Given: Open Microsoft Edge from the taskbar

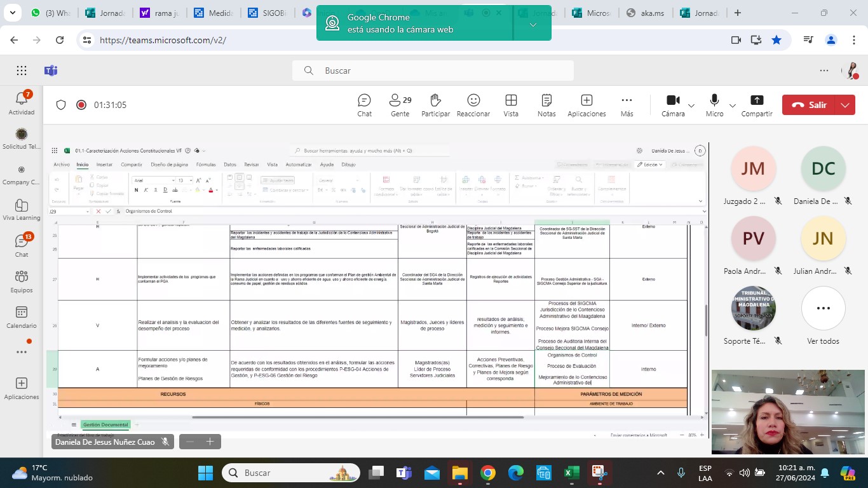Looking at the screenshot, I should (515, 473).
